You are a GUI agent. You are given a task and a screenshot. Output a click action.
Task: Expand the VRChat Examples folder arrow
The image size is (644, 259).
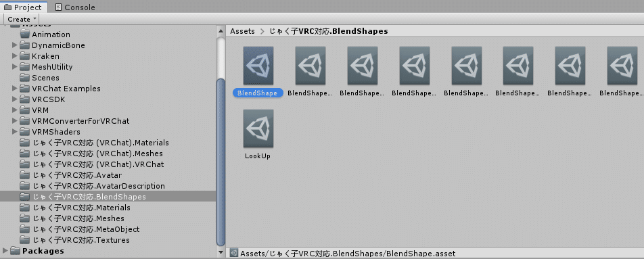click(x=15, y=88)
